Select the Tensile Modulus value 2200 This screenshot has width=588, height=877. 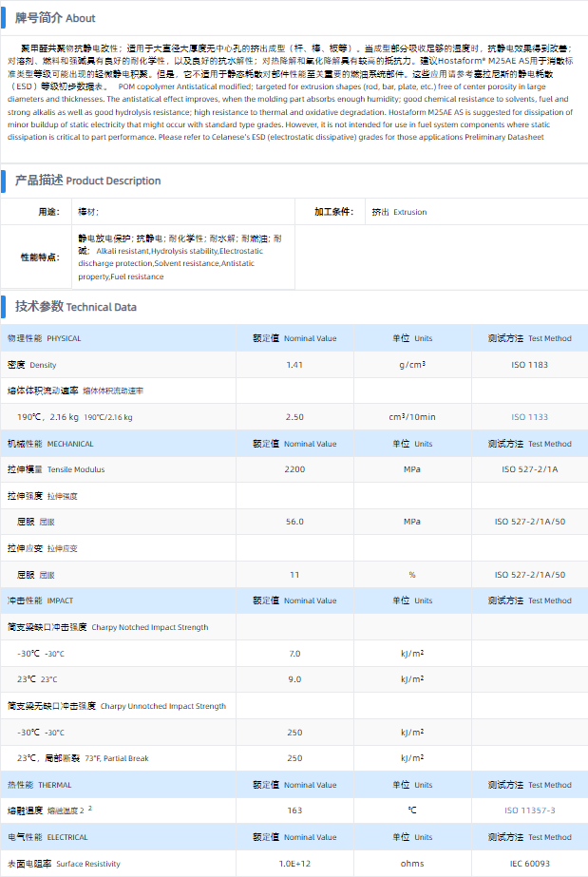[294, 469]
